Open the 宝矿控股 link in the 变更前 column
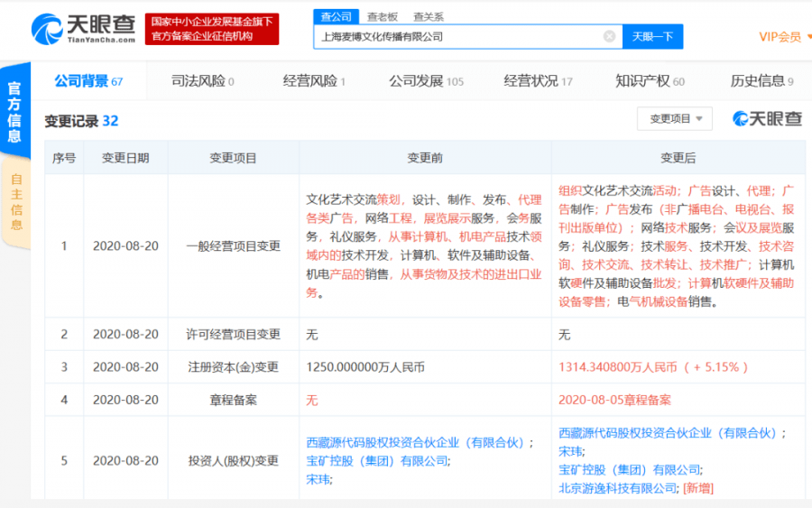This screenshot has width=812, height=508. [377, 461]
